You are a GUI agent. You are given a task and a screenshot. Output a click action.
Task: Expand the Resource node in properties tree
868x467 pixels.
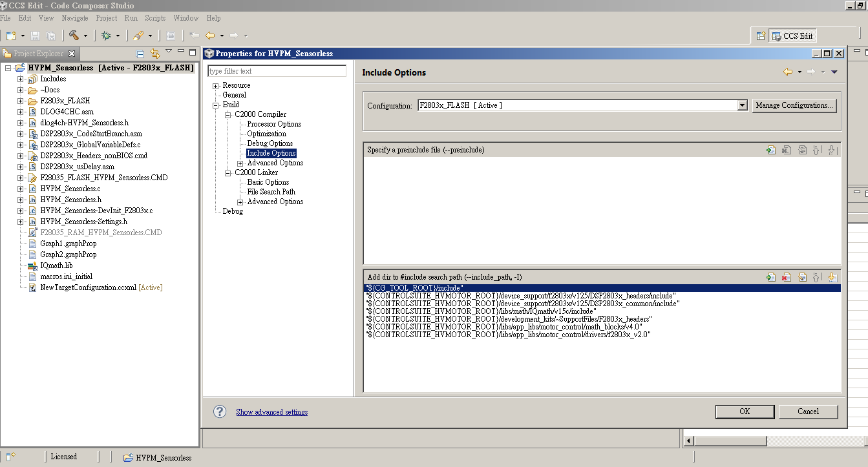(216, 86)
